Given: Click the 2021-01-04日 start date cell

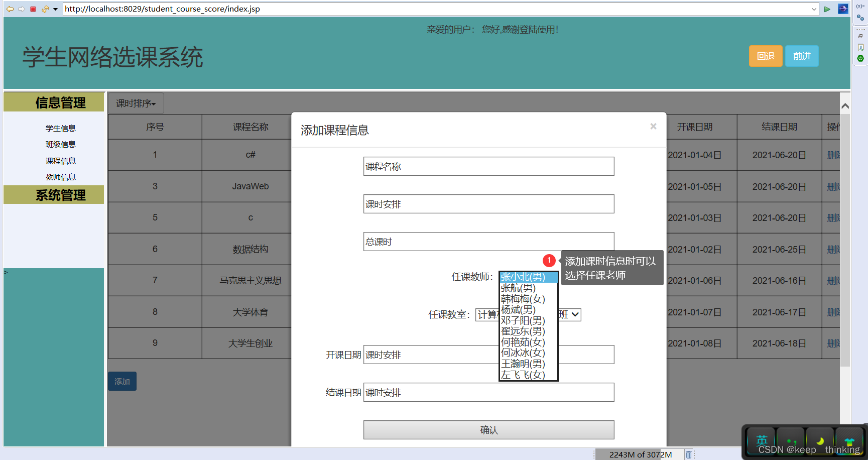Looking at the screenshot, I should point(695,155).
